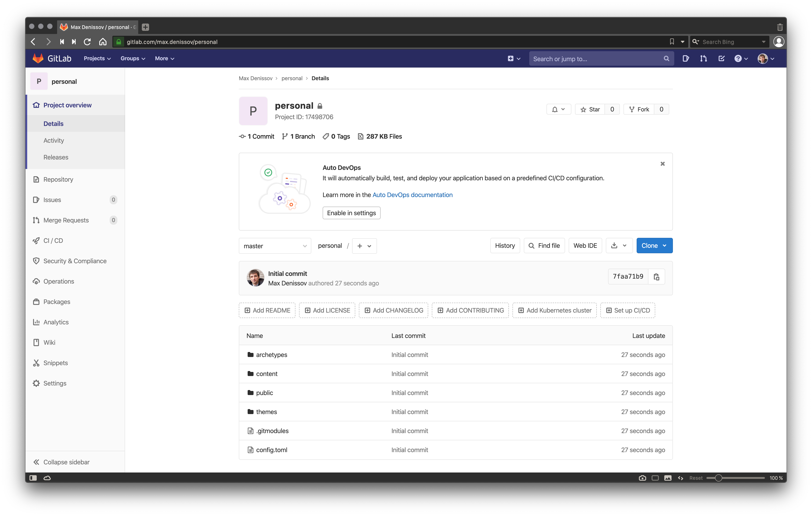812x516 pixels.
Task: Open the GitLab logo home link
Action: click(52, 59)
